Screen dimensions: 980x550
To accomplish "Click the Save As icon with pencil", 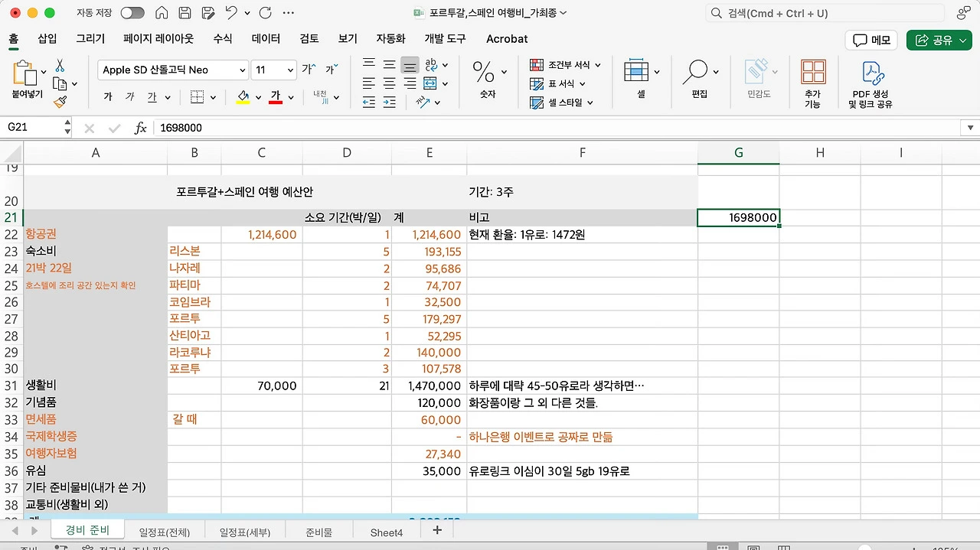I will click(x=208, y=13).
